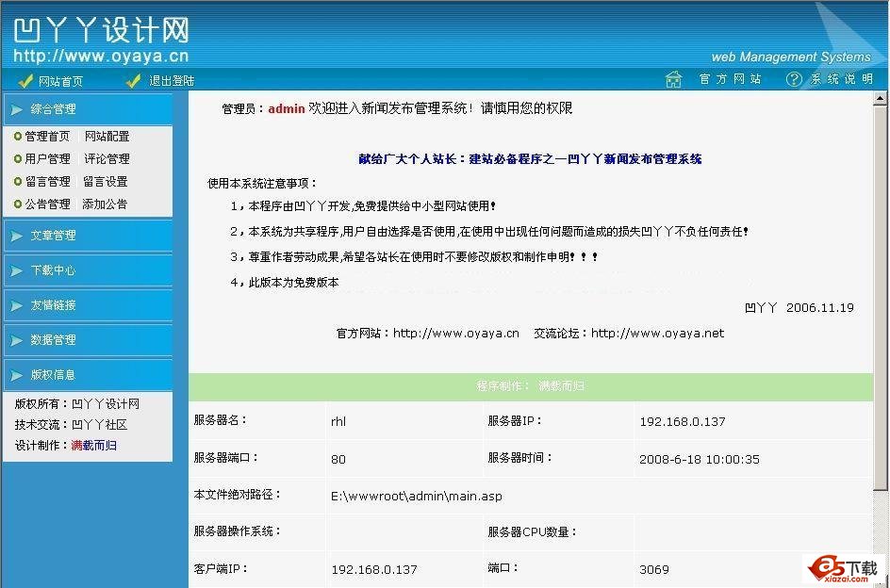Expand the 综合管理 section
Viewport: 890px width, 588px height.
pyautogui.click(x=88, y=109)
